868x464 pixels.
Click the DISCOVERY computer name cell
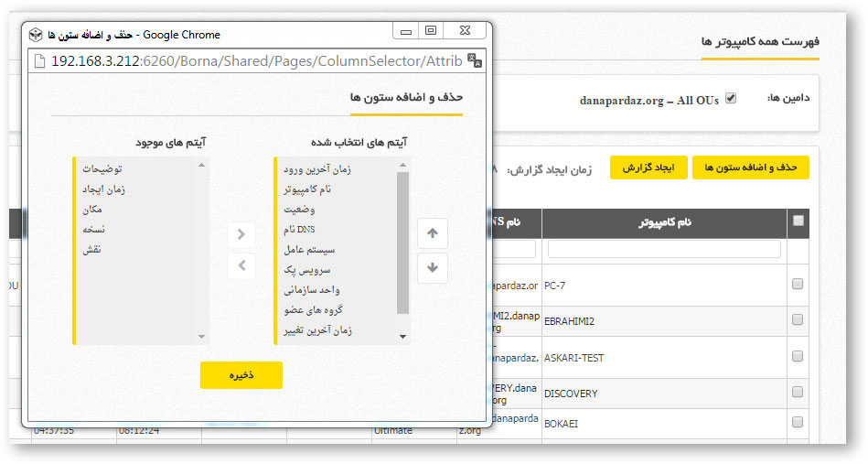[x=664, y=394]
